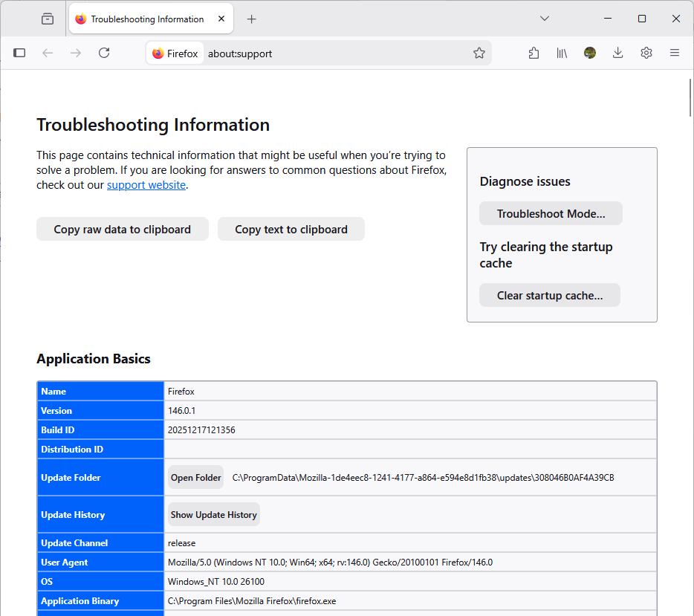694x616 pixels.
Task: Open the Extensions puzzle icon
Action: pyautogui.click(x=534, y=53)
